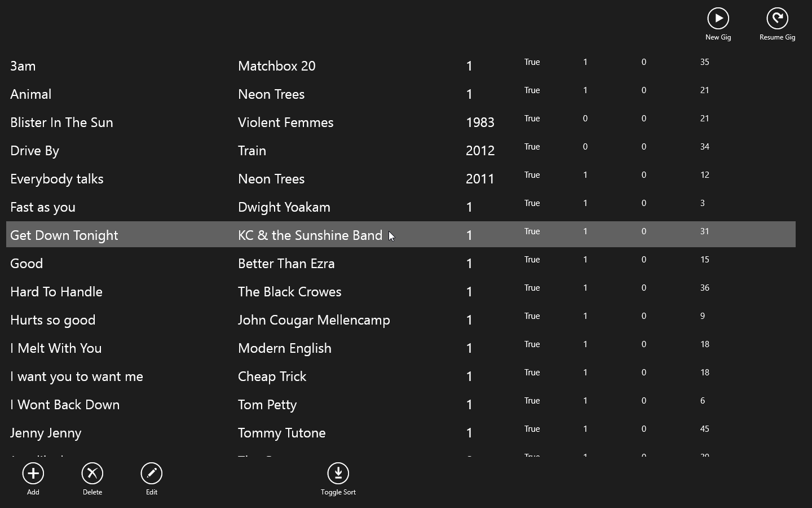Click the Toggle Sort icon

click(x=338, y=474)
